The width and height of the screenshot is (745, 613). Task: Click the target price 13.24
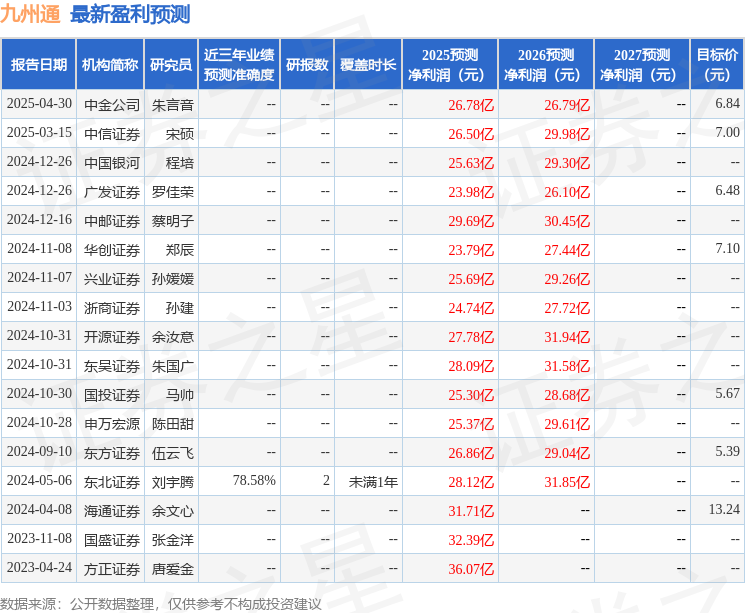point(724,509)
